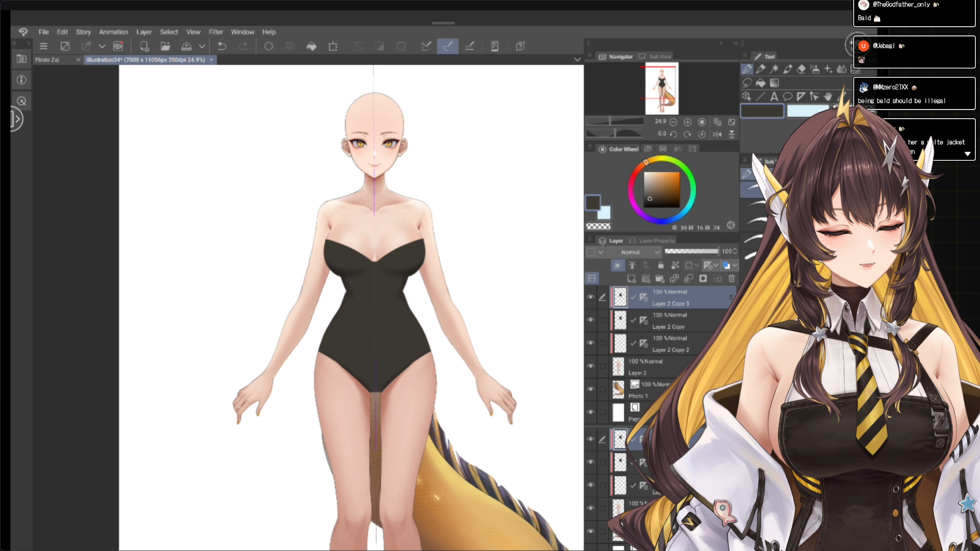
Task: Switch to the Pirate Zai canvas tab
Action: (x=47, y=60)
